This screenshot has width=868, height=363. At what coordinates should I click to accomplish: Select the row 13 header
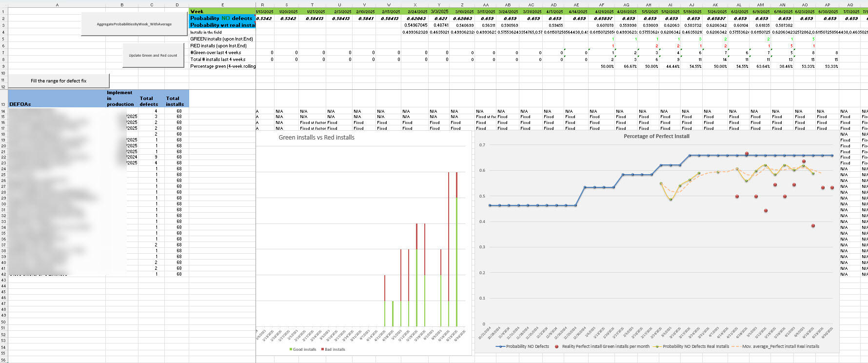point(3,104)
